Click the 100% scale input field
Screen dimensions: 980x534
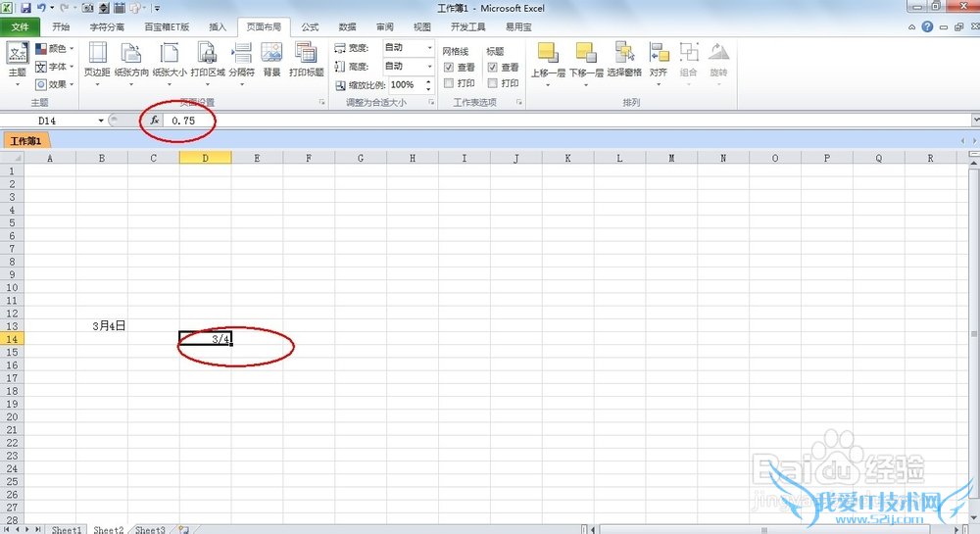click(x=407, y=84)
